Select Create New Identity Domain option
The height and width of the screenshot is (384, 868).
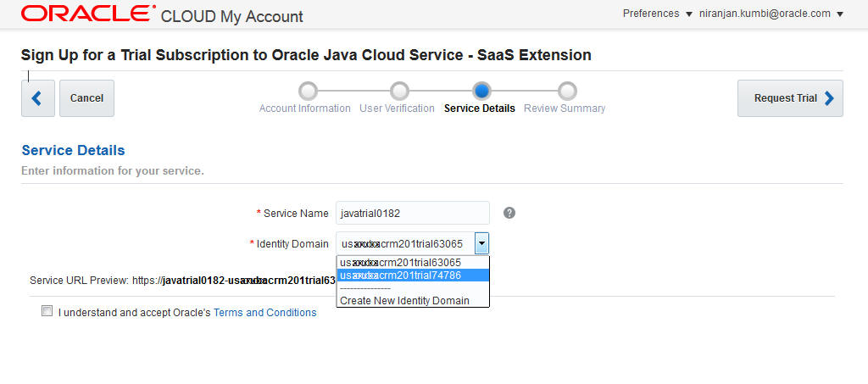point(404,301)
